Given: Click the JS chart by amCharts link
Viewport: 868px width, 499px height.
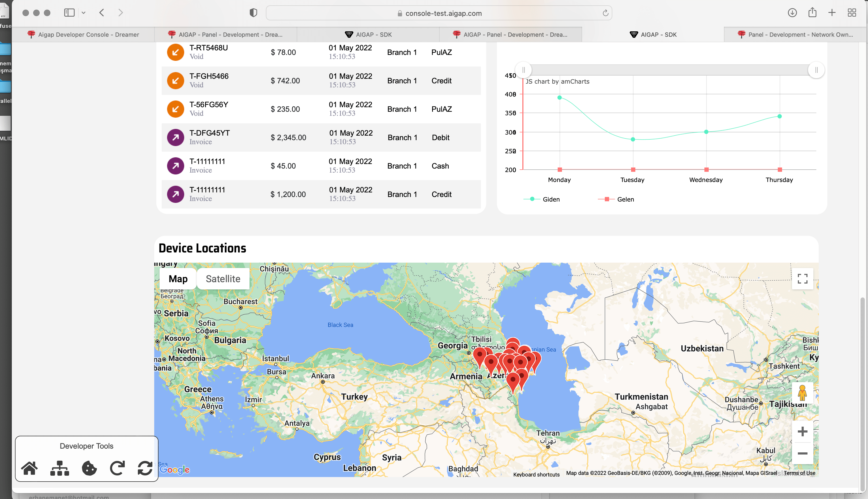Looking at the screenshot, I should [557, 81].
